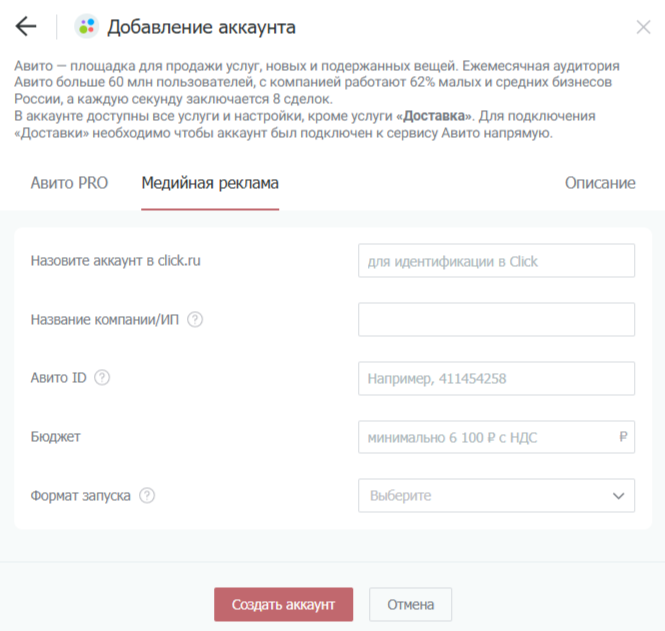Click the Формат запуска help icon

coord(147,495)
